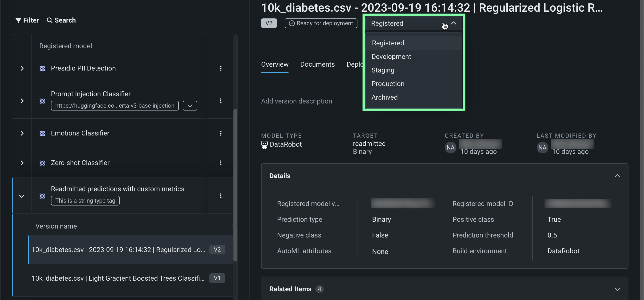Click Add version description field
The width and height of the screenshot is (644, 300).
click(297, 101)
